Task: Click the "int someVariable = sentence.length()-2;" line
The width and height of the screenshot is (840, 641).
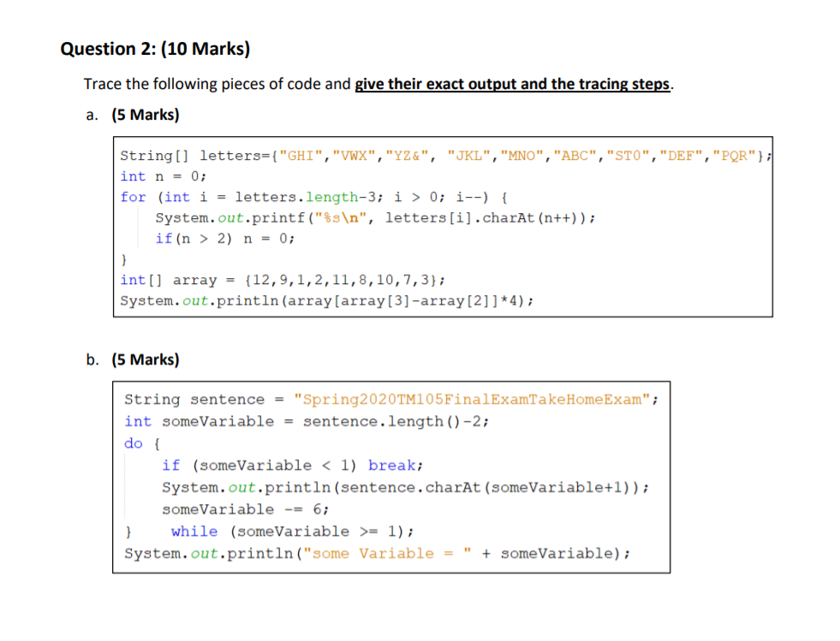Action: 307,421
